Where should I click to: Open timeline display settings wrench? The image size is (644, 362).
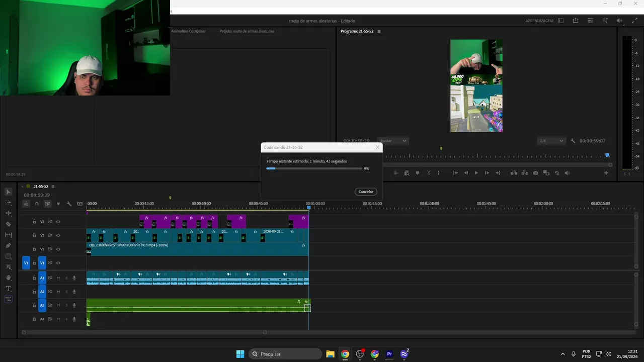(x=69, y=204)
